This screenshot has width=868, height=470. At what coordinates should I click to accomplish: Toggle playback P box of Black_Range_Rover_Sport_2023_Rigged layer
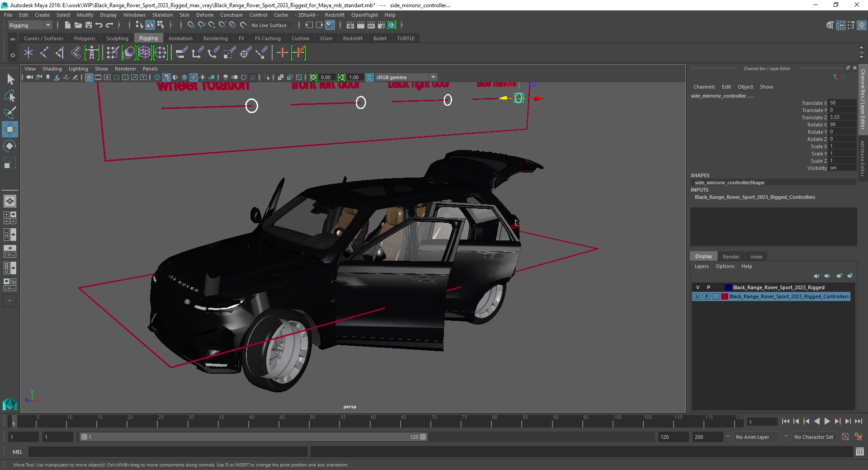(708, 287)
